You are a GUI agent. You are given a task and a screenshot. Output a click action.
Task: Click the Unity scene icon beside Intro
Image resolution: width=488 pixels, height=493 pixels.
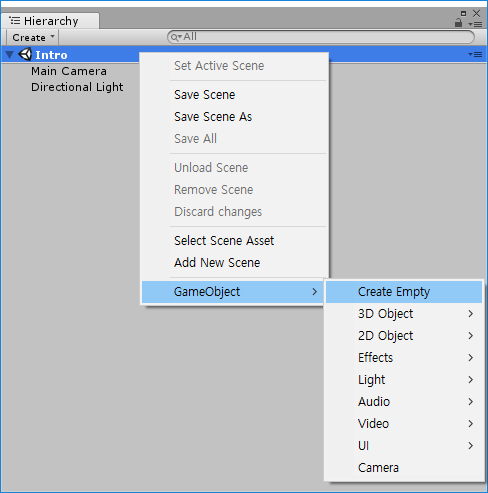[x=25, y=54]
